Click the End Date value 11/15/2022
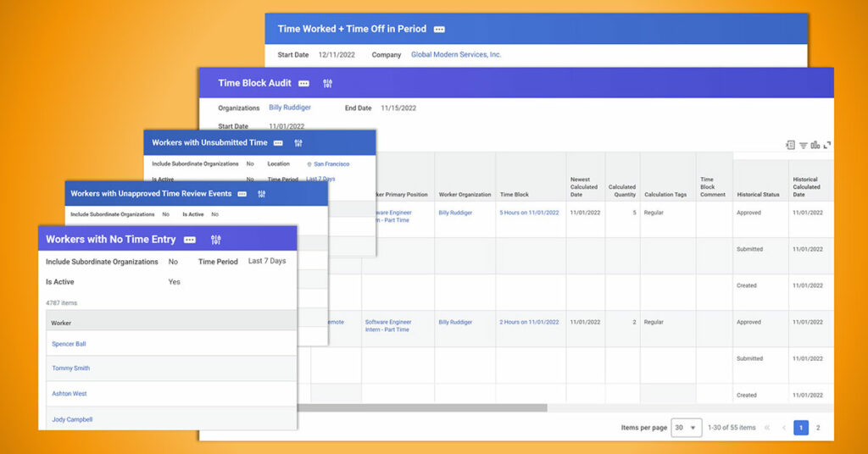This screenshot has width=868, height=454. point(398,108)
